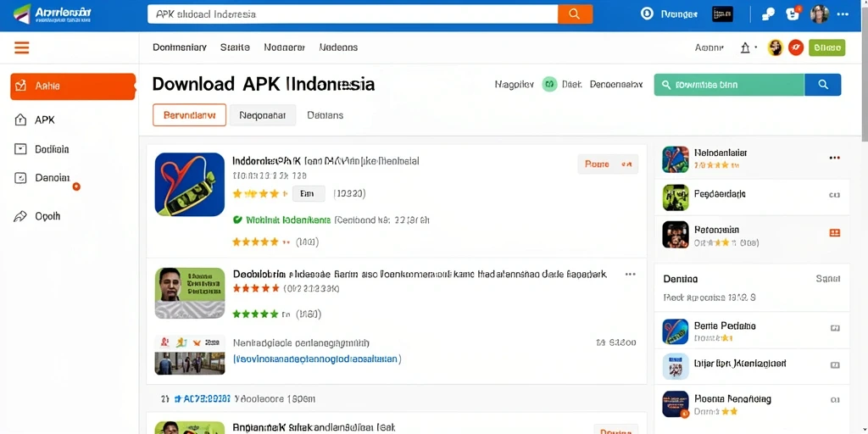Open the Donimeniary navigation tab
This screenshot has height=434, width=868.
pyautogui.click(x=180, y=47)
